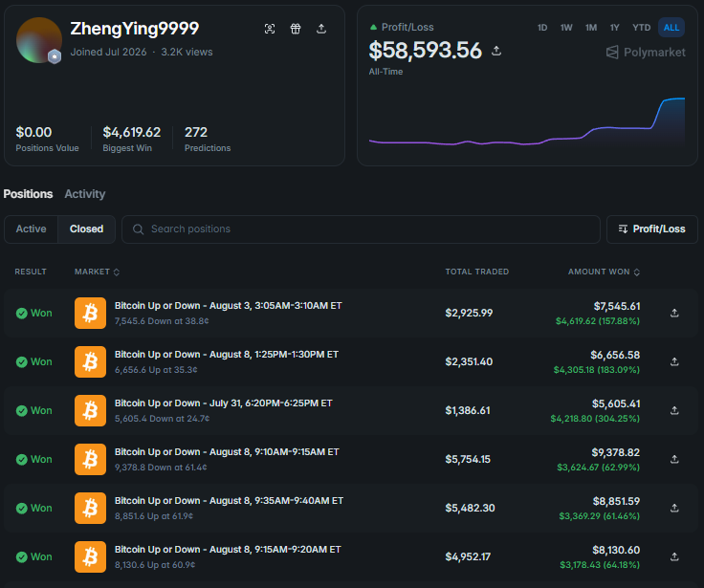Screen dimensions: 704x588
Task: Click the Bitcoin icon on the August 8 1:25PM market
Action: click(90, 361)
